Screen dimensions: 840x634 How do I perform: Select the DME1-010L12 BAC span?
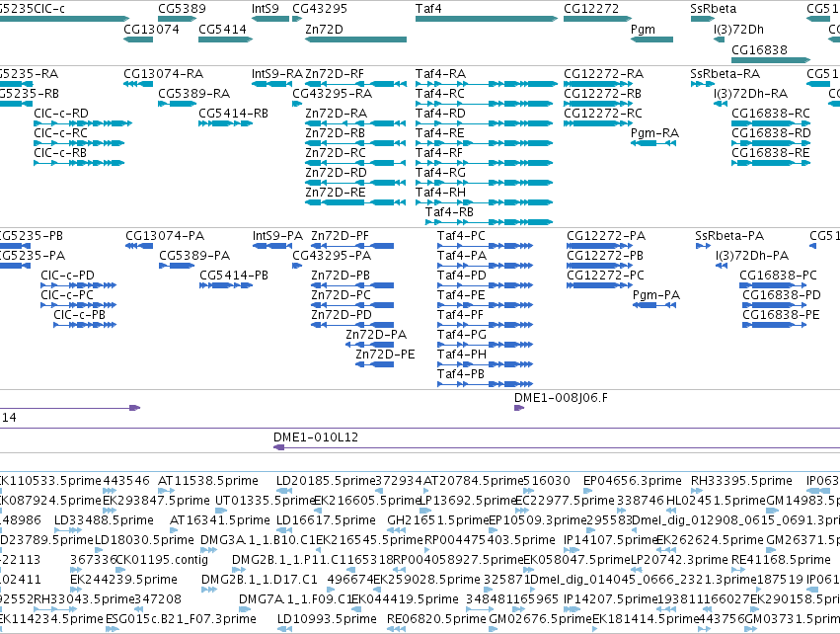(x=557, y=447)
